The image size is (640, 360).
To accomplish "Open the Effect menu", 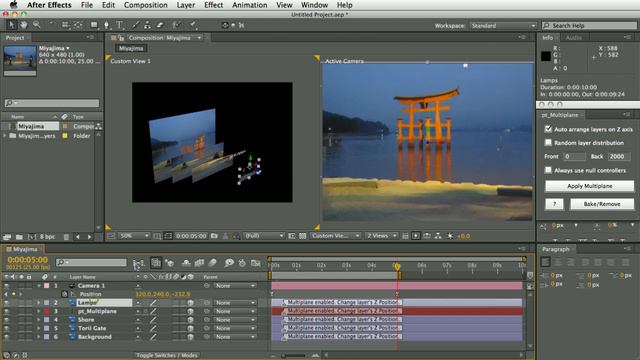I will [213, 5].
